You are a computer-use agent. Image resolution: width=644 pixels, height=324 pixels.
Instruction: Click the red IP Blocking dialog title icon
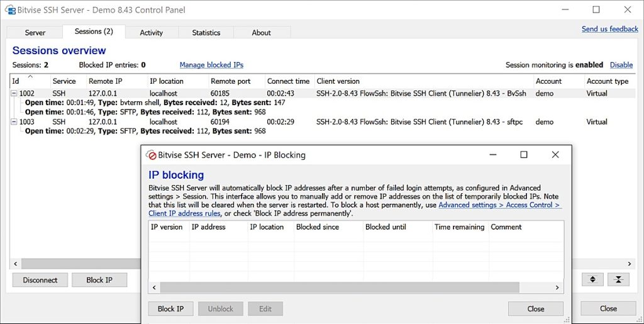[151, 155]
